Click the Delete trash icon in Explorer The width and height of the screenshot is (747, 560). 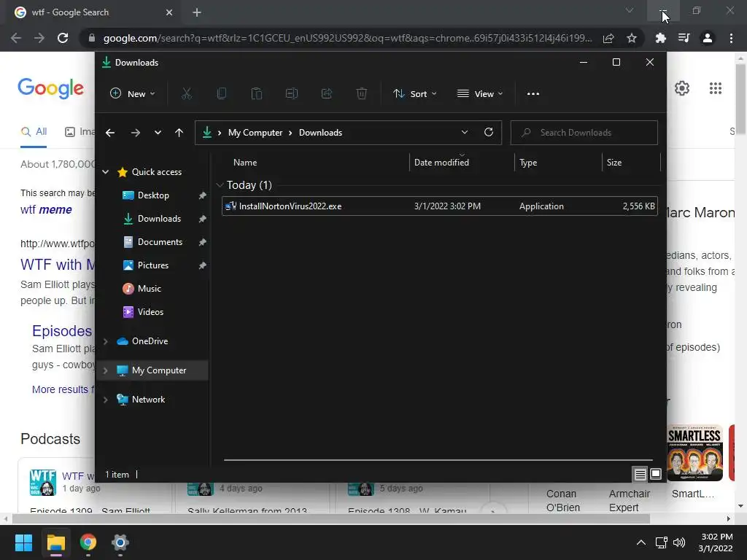362,94
